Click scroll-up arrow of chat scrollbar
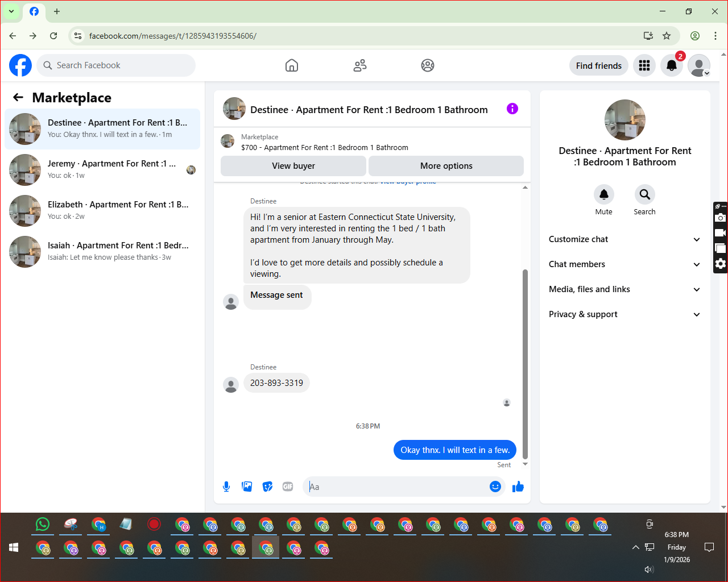The height and width of the screenshot is (582, 728). pyautogui.click(x=525, y=187)
